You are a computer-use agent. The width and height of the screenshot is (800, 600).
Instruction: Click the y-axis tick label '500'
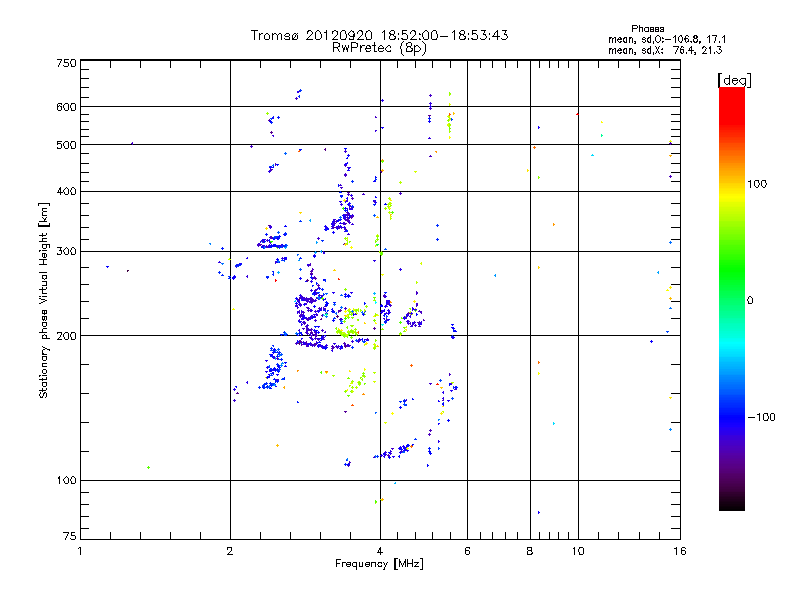coord(66,145)
